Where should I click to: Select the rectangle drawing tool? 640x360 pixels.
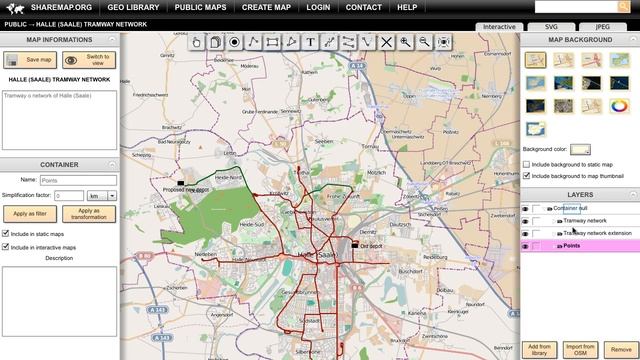(272, 42)
